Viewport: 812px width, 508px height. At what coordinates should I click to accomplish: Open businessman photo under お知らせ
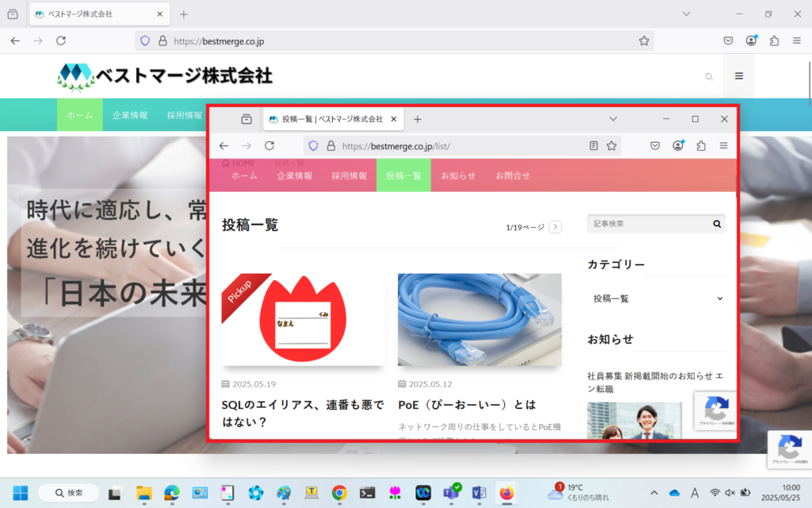[x=634, y=421]
